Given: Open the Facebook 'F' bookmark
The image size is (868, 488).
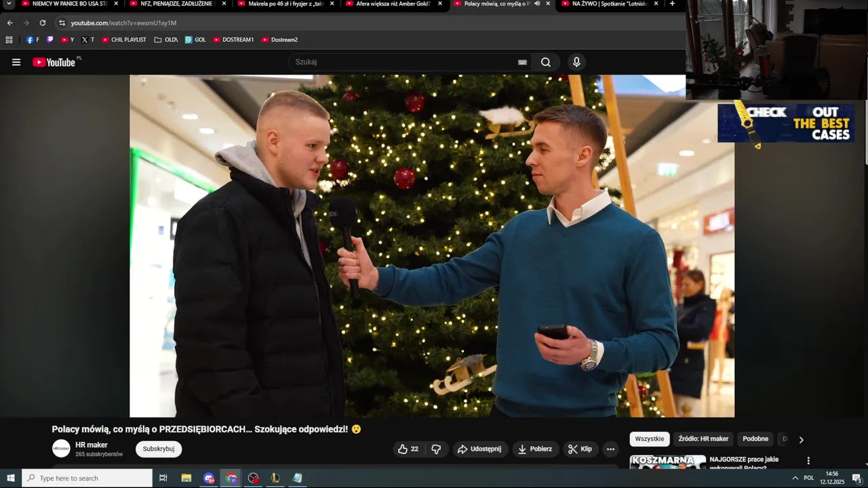Looking at the screenshot, I should (33, 40).
